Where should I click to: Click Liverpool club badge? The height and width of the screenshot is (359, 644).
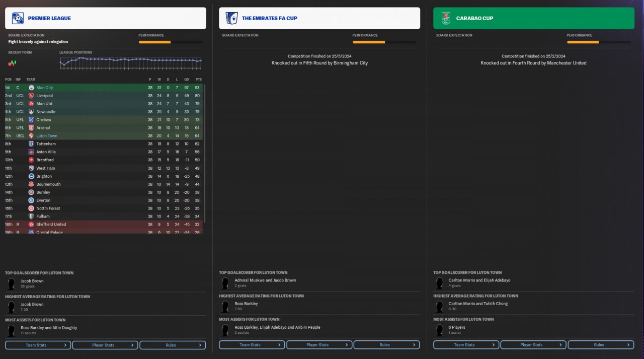tap(31, 96)
